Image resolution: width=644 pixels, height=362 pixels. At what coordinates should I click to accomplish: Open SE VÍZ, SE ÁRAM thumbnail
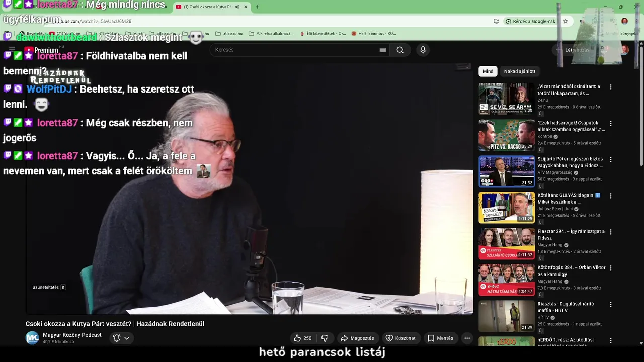pyautogui.click(x=507, y=99)
